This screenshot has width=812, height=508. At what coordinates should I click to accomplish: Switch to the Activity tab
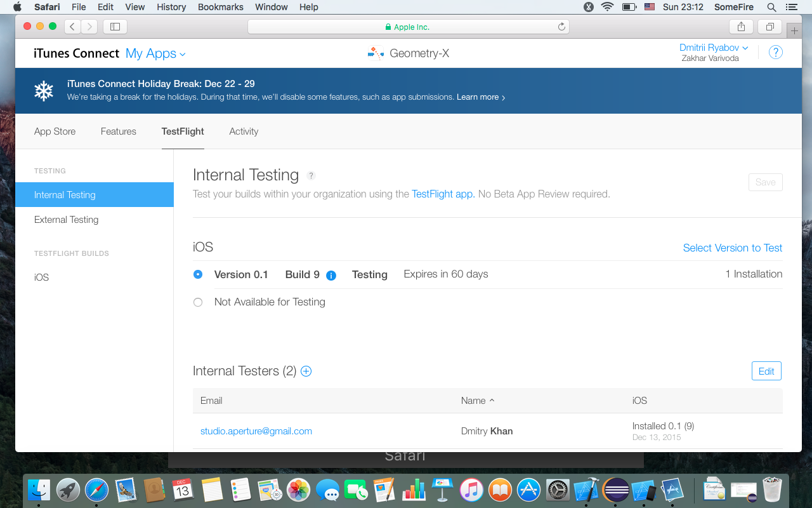tap(244, 131)
